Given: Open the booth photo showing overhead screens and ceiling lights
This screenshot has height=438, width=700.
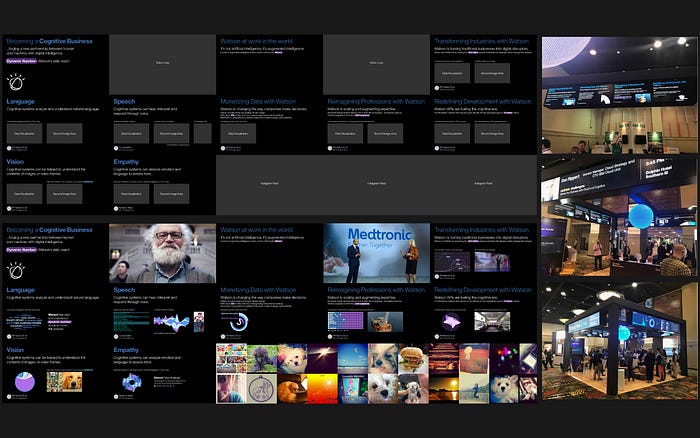Looking at the screenshot, I should pos(620,96).
